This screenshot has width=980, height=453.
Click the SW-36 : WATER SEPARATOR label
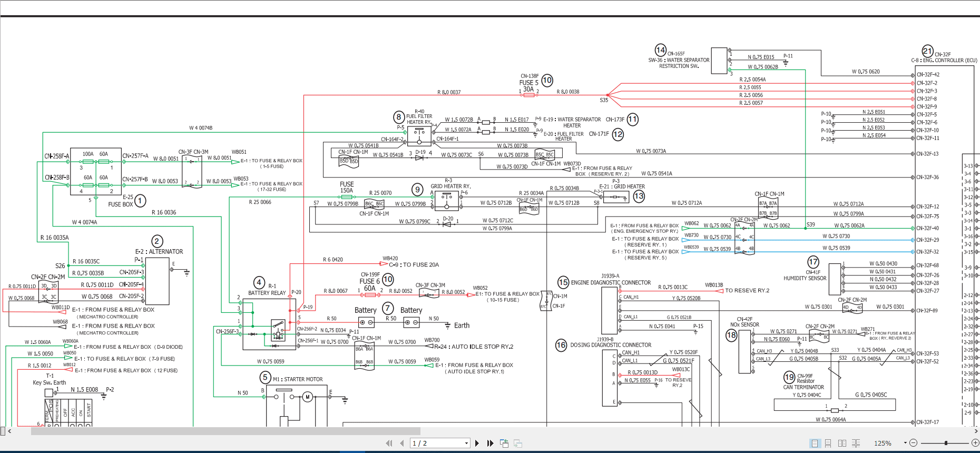pos(679,60)
